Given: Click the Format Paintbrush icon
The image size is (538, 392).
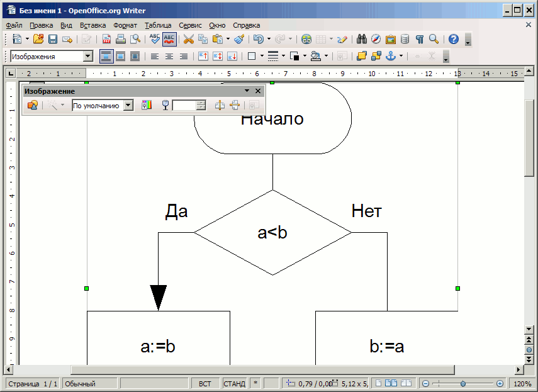Looking at the screenshot, I should pyautogui.click(x=239, y=39).
